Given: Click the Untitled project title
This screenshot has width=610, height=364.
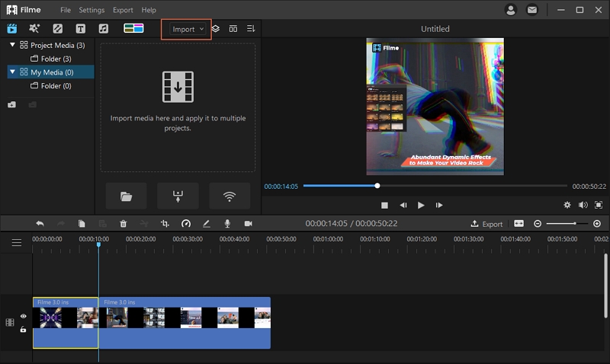Looking at the screenshot, I should (x=435, y=29).
